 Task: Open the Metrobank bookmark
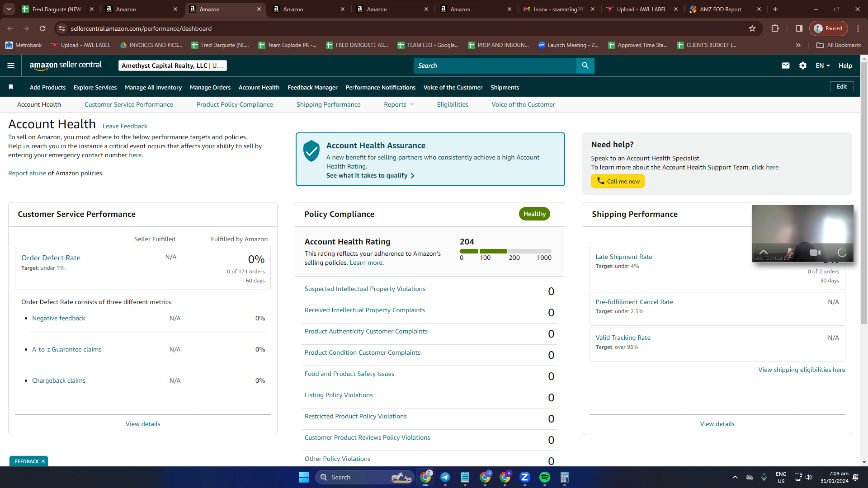24,45
